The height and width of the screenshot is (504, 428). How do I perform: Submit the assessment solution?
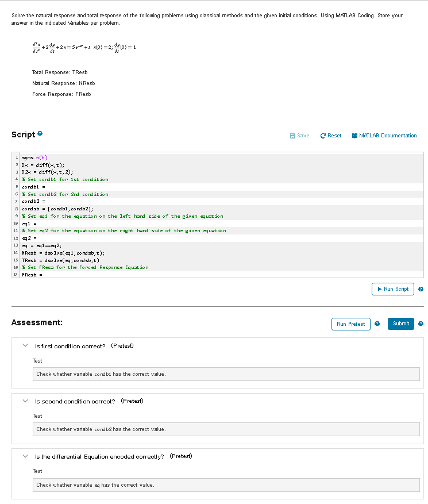click(x=400, y=324)
